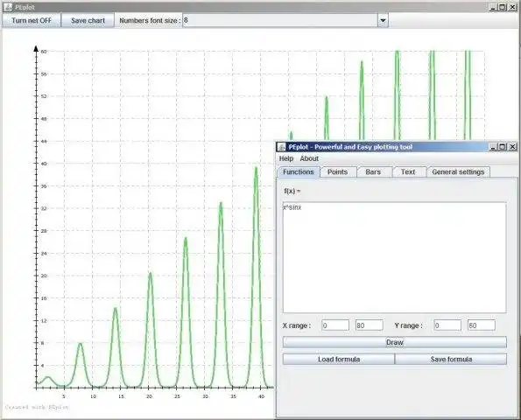Viewport: 521px width, 420px height.
Task: Maximize the PEplot tool dialog window
Action: point(503,147)
